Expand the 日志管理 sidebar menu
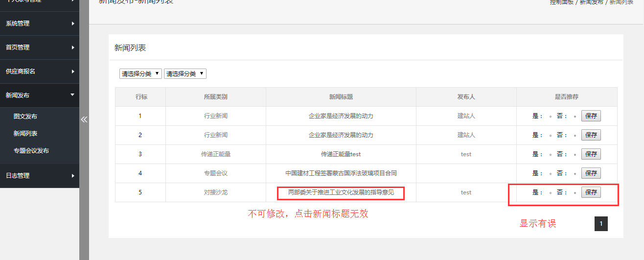 [40, 176]
